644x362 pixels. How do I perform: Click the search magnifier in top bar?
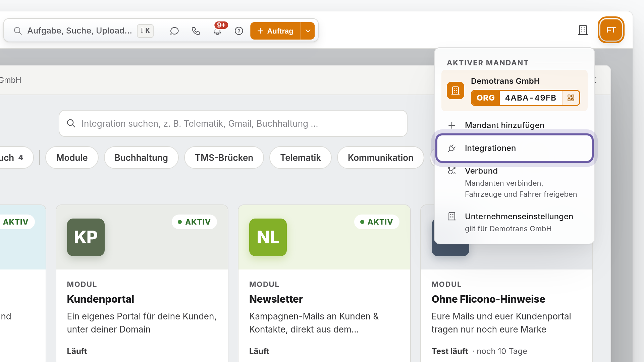[x=18, y=31]
